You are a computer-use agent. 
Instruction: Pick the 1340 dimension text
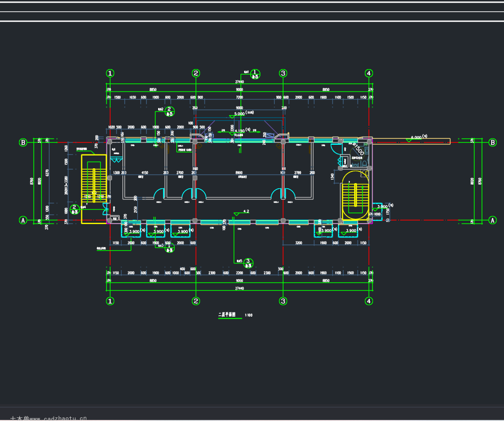coord(333,176)
